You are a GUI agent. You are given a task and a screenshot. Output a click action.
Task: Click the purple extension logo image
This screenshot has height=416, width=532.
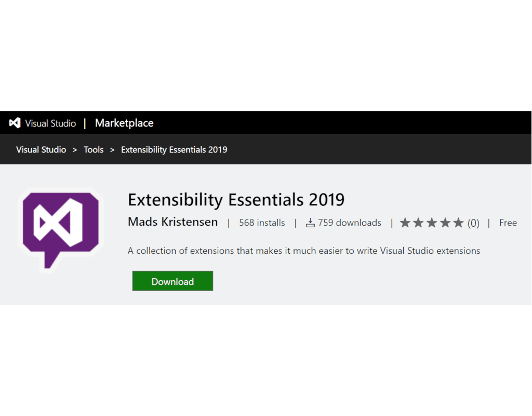61,230
